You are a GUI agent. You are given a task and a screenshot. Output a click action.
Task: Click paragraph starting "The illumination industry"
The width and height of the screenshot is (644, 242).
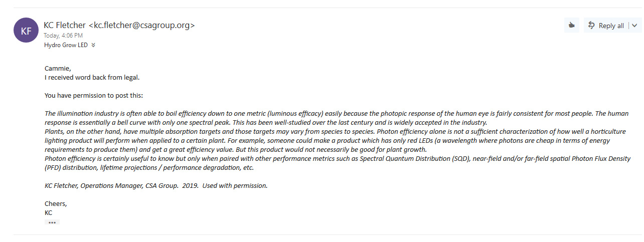(x=337, y=118)
